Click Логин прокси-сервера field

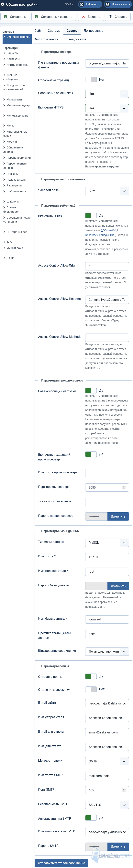(107, 502)
